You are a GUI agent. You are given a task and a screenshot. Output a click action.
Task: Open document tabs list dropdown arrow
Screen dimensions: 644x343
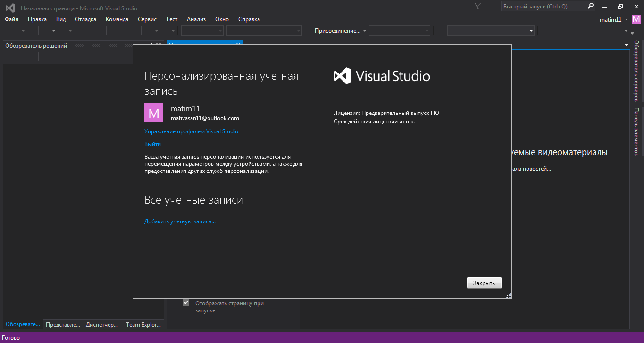[x=627, y=45]
